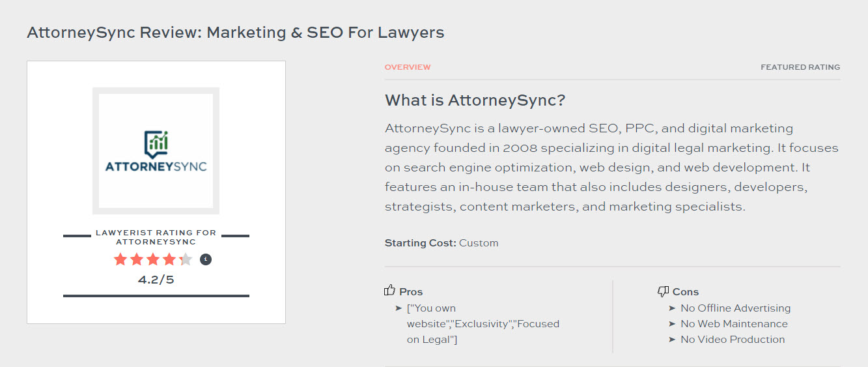Click the thumbs-down Cons icon
This screenshot has width=868, height=367.
664,291
